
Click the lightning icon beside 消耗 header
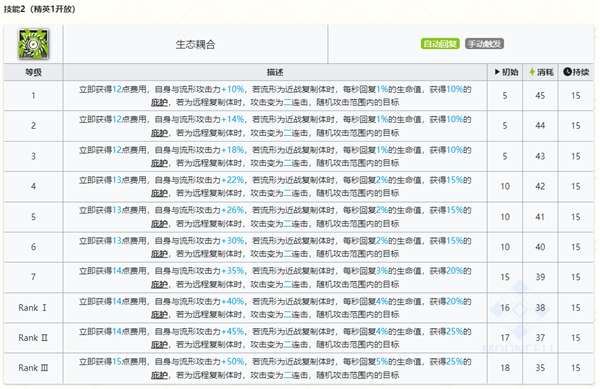coord(532,72)
